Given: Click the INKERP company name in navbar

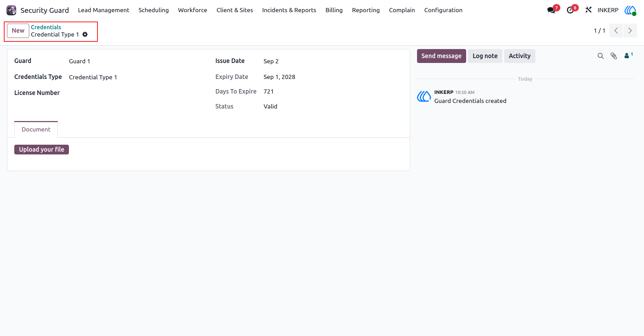Looking at the screenshot, I should point(608,10).
